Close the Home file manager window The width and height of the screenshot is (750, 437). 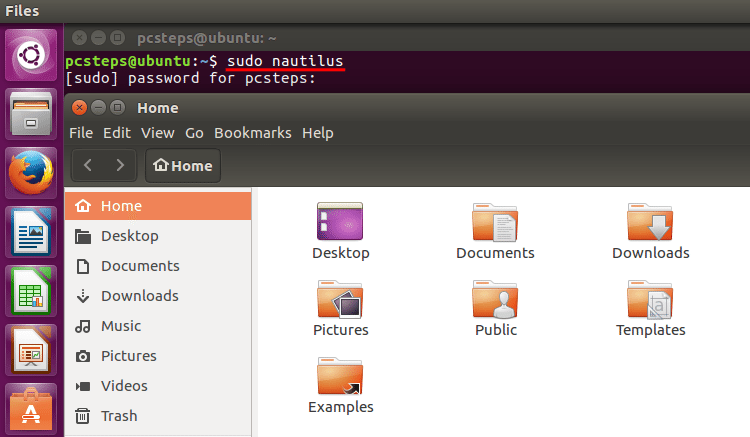[79, 108]
